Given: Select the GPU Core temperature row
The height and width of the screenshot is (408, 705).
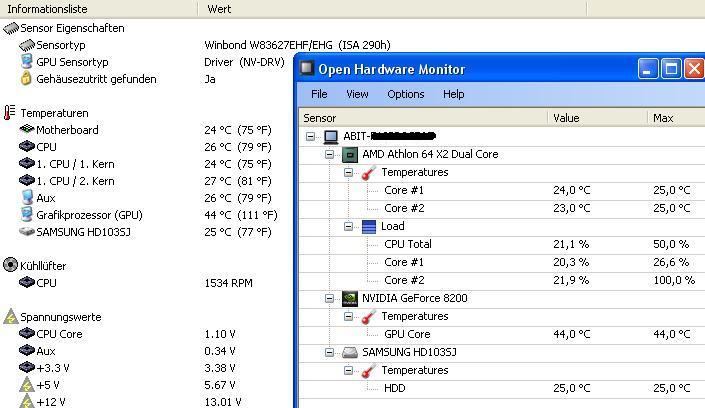Looking at the screenshot, I should point(502,334).
